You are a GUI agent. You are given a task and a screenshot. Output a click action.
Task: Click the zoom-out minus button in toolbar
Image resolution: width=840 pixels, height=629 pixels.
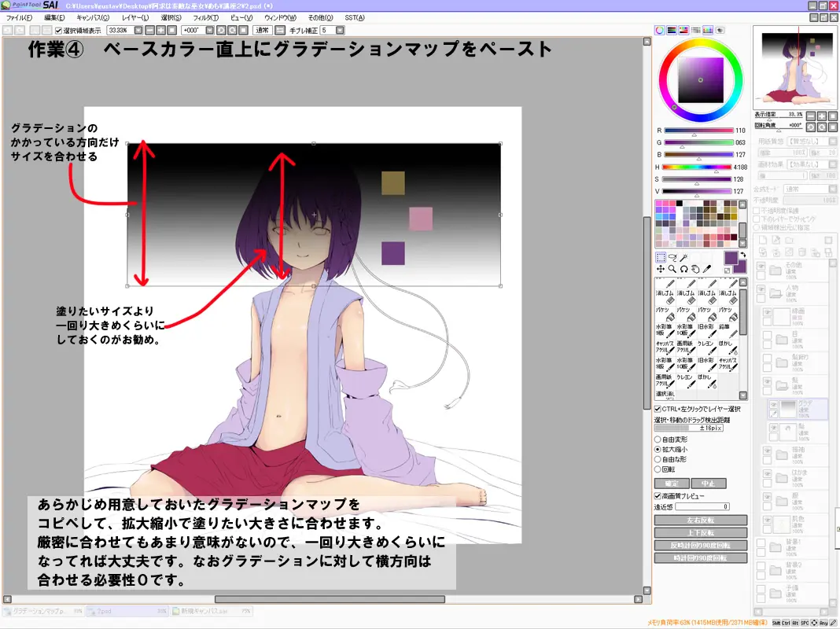pos(150,31)
